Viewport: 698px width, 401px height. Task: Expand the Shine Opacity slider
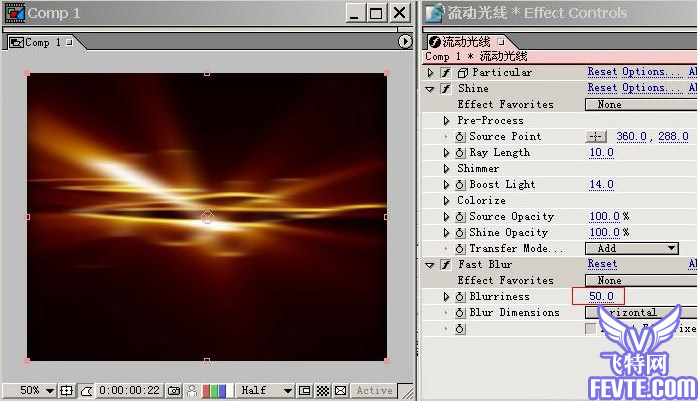click(446, 233)
